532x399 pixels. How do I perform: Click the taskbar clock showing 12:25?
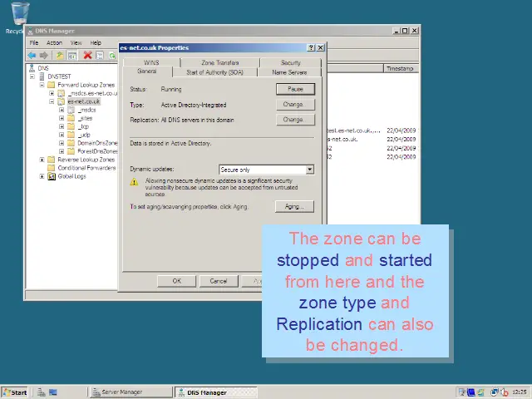coord(519,392)
